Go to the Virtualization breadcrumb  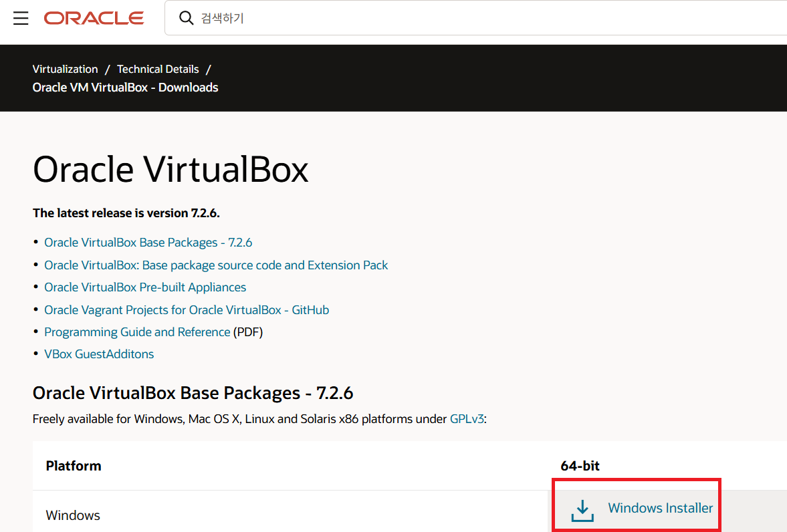coord(66,70)
